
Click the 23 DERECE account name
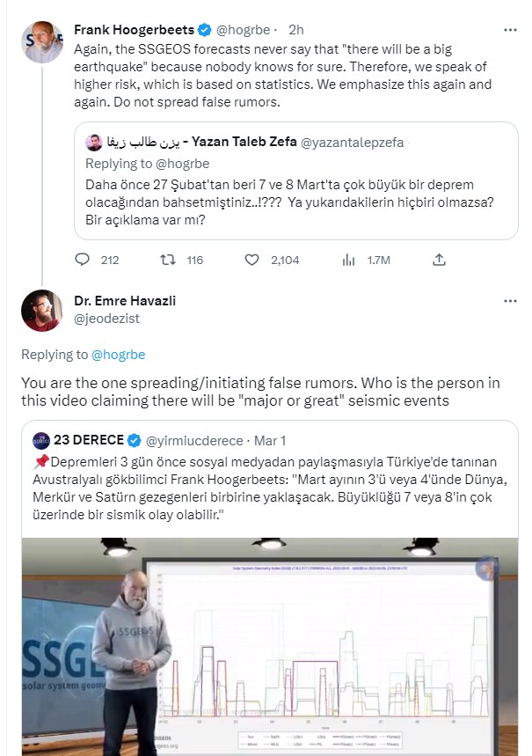[x=89, y=439]
